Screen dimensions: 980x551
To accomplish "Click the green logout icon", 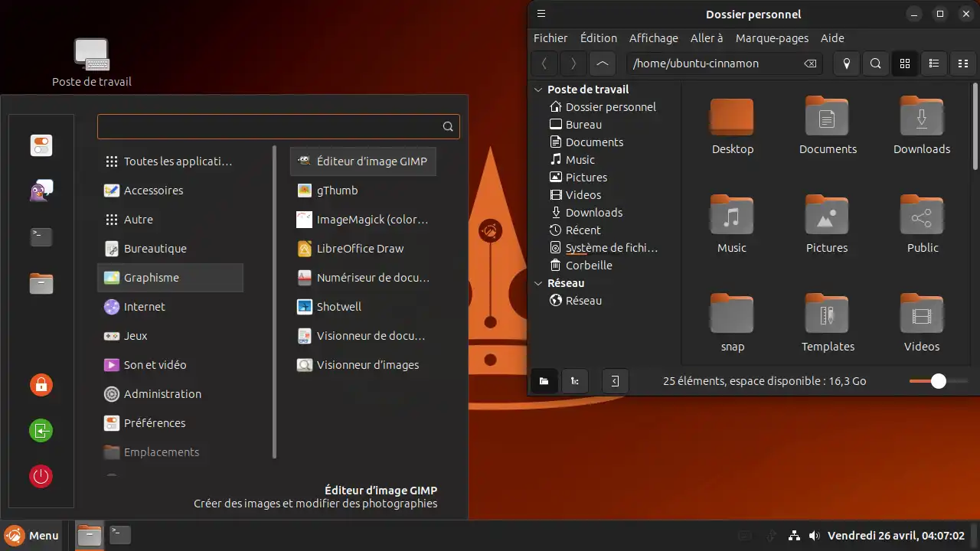I will [41, 430].
